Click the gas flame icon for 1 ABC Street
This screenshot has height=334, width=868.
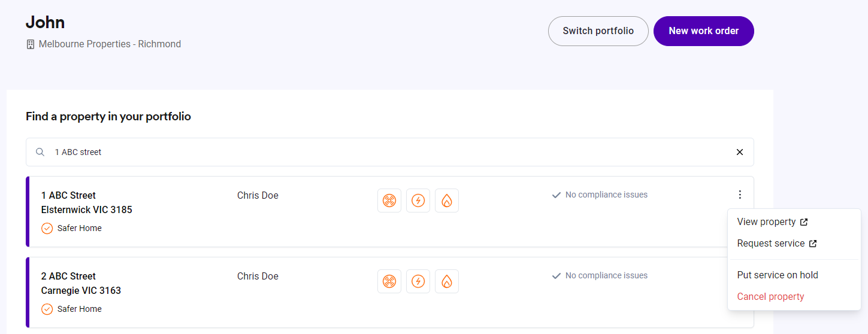[x=447, y=201]
